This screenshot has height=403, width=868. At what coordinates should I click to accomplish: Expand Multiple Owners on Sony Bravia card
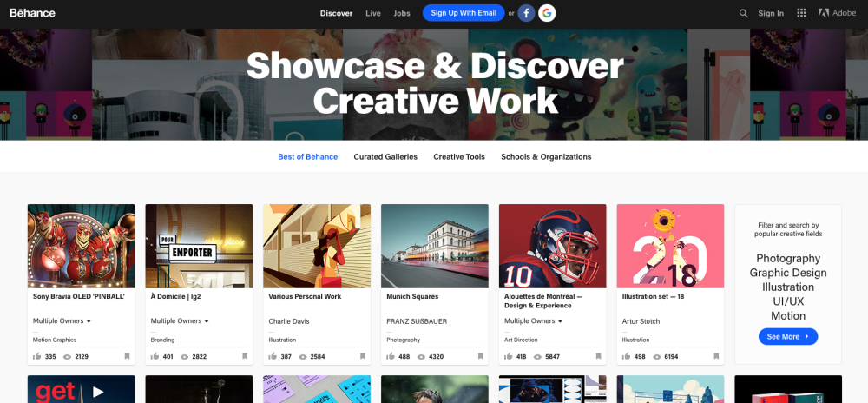click(62, 321)
